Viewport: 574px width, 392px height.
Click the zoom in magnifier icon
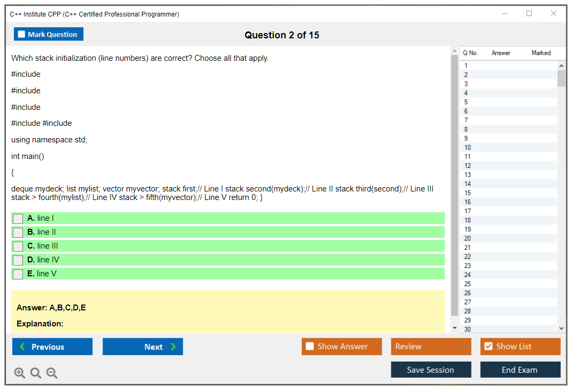pos(20,373)
